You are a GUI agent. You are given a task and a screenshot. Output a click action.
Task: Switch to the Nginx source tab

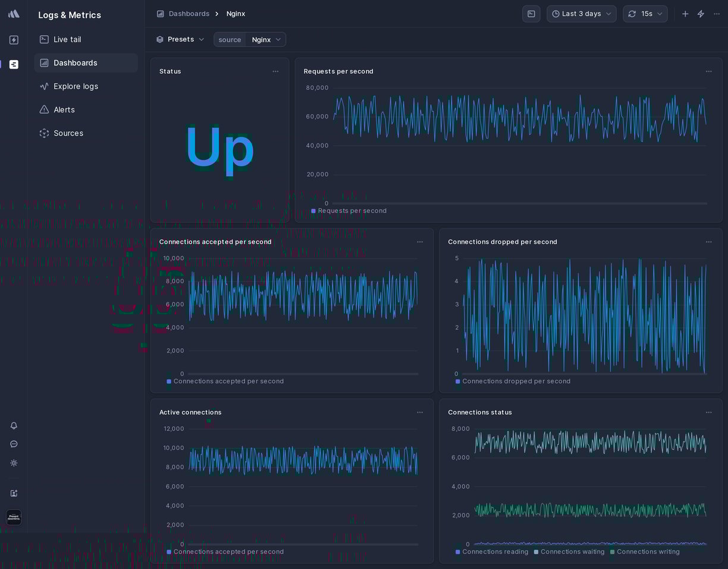262,39
